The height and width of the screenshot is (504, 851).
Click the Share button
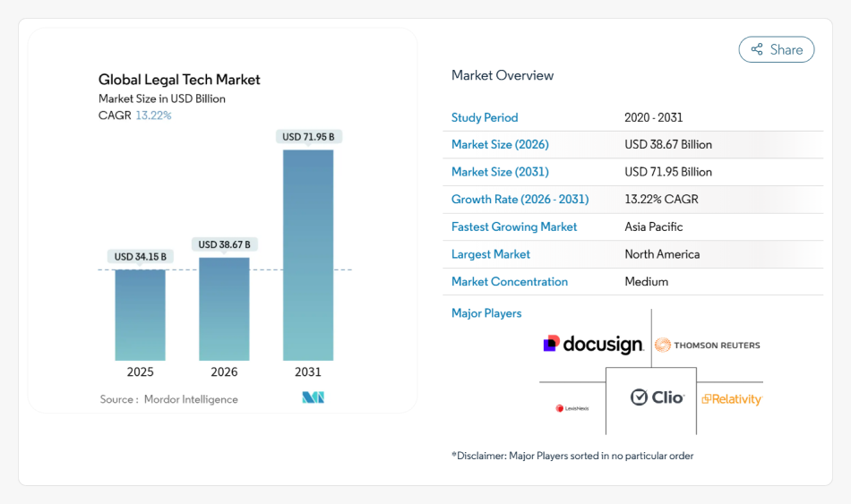click(x=776, y=50)
